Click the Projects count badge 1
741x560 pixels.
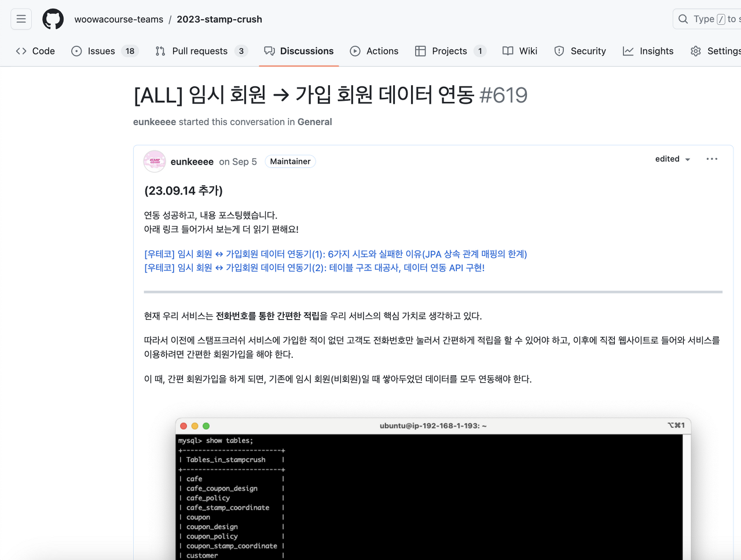point(480,51)
